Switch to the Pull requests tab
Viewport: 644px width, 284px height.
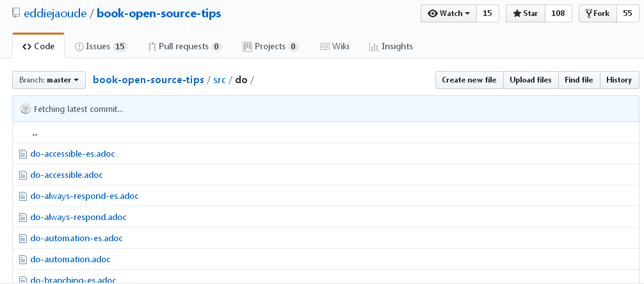pos(185,47)
